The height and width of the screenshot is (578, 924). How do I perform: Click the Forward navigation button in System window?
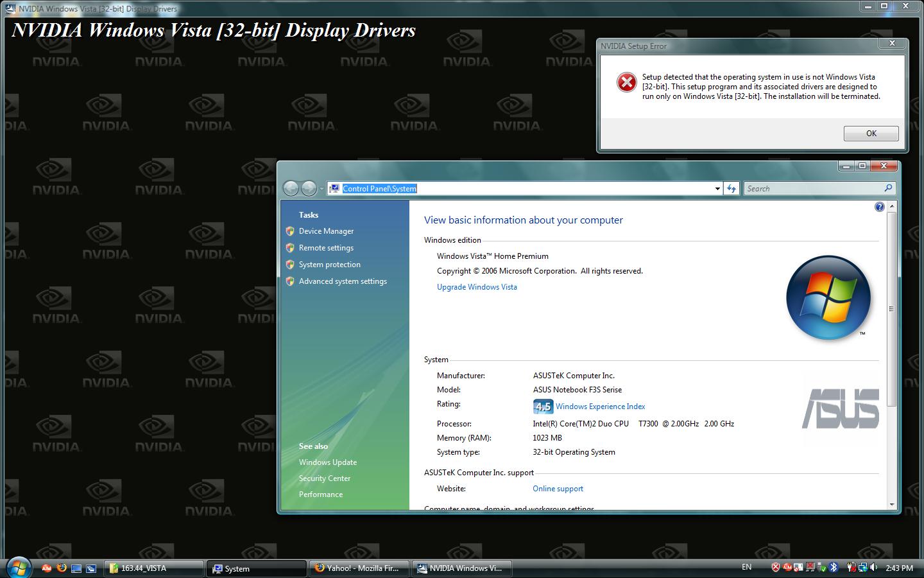pyautogui.click(x=309, y=188)
